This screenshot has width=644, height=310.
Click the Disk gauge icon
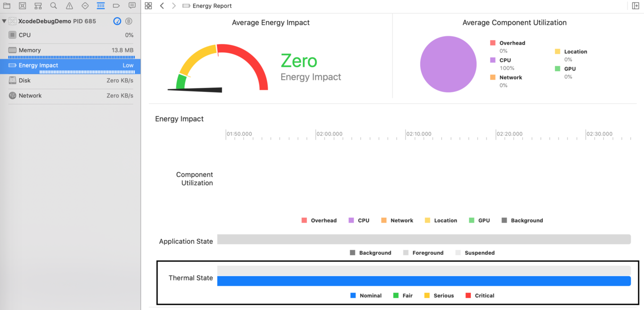[13, 80]
